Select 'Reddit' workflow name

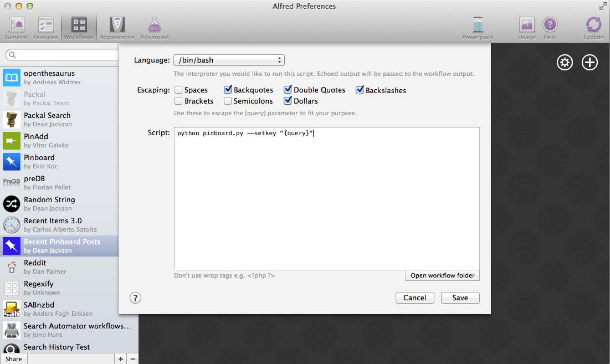[x=35, y=263]
